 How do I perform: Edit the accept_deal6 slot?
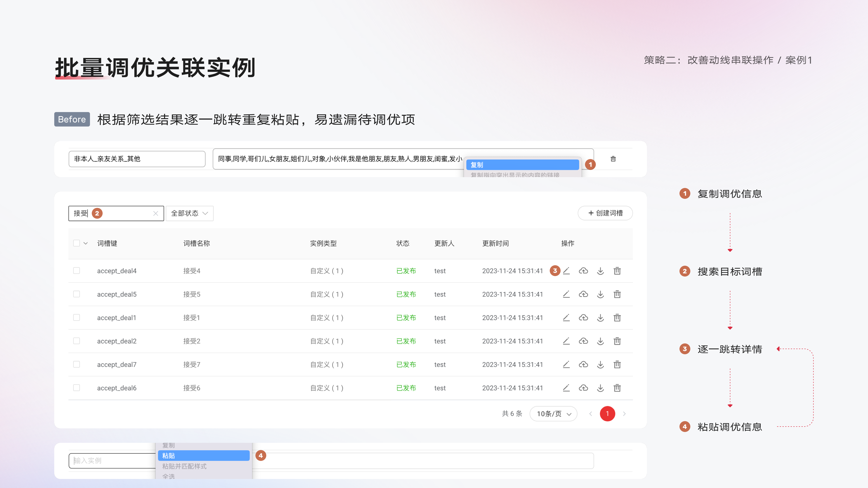pos(566,388)
